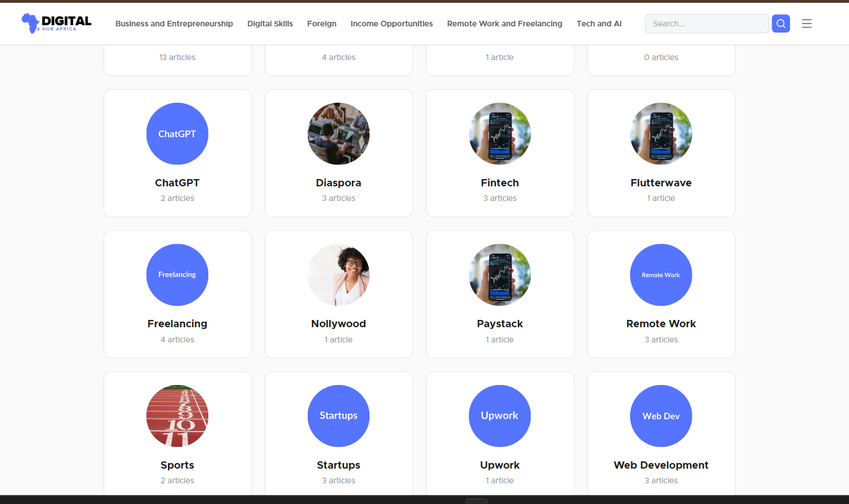Click '3 articles' under Diaspora
This screenshot has height=504, width=849.
pyautogui.click(x=339, y=198)
